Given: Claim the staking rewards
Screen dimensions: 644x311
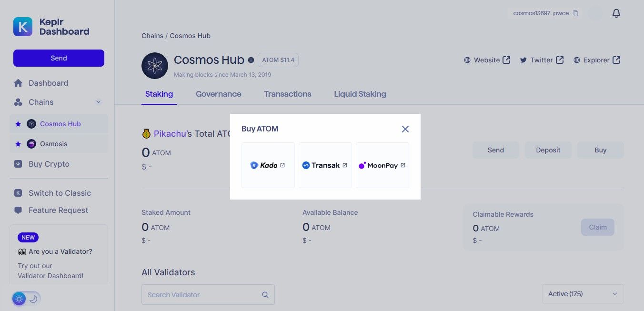Looking at the screenshot, I should (598, 227).
